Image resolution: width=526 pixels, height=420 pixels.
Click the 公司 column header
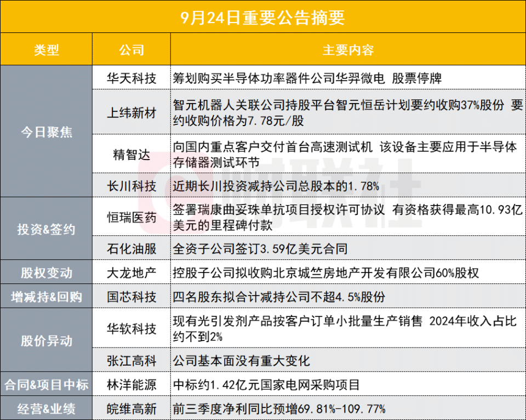point(131,50)
